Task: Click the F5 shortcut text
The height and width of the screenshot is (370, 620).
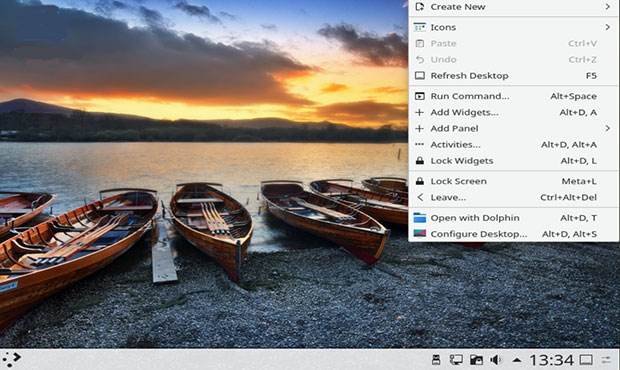Action: [x=591, y=76]
